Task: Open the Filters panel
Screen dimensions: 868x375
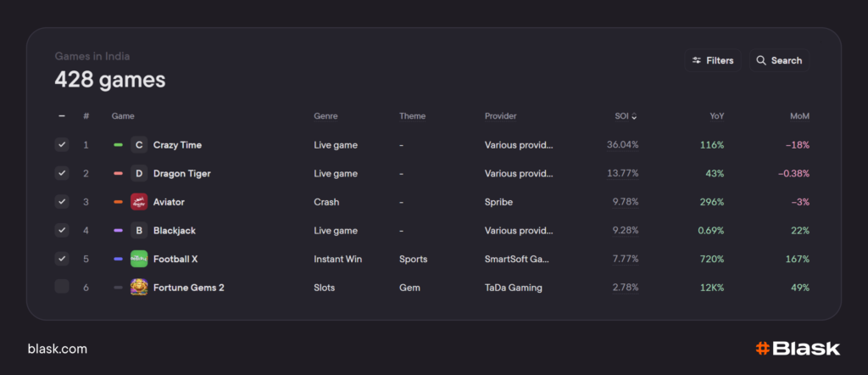Action: click(x=713, y=61)
